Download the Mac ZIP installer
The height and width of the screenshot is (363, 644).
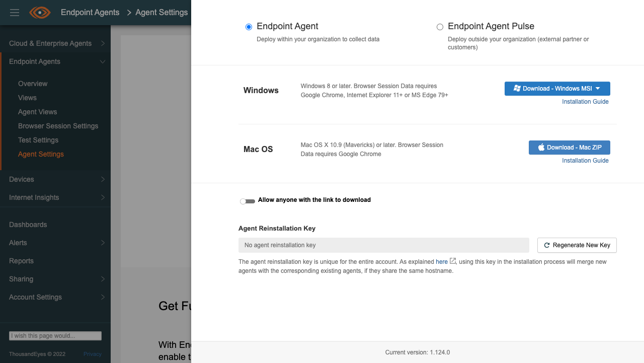click(570, 148)
